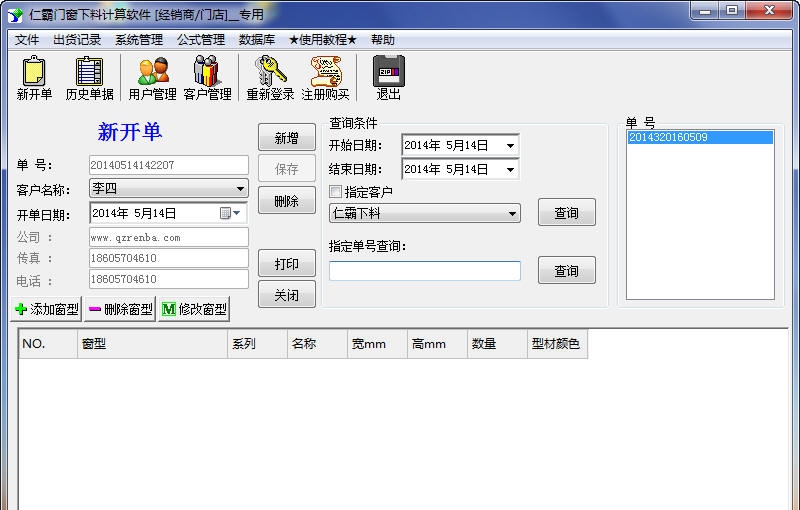Open 客户管理 customer management icon
This screenshot has height=510, width=800.
pos(207,78)
